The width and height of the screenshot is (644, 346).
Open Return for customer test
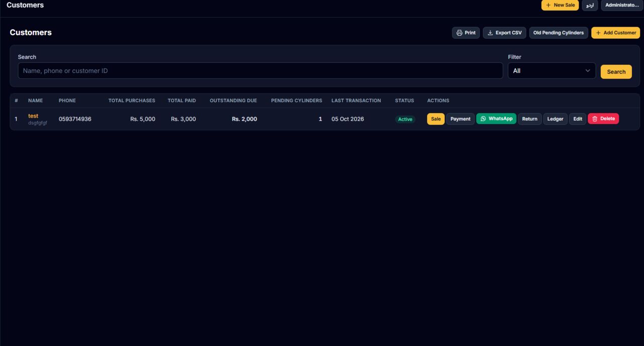click(x=530, y=119)
